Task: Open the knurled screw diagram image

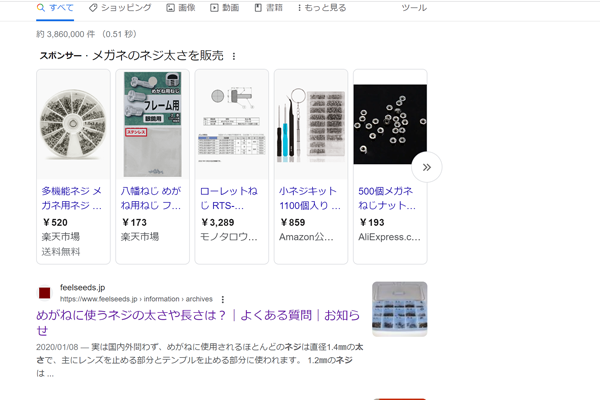Action: coord(232,124)
